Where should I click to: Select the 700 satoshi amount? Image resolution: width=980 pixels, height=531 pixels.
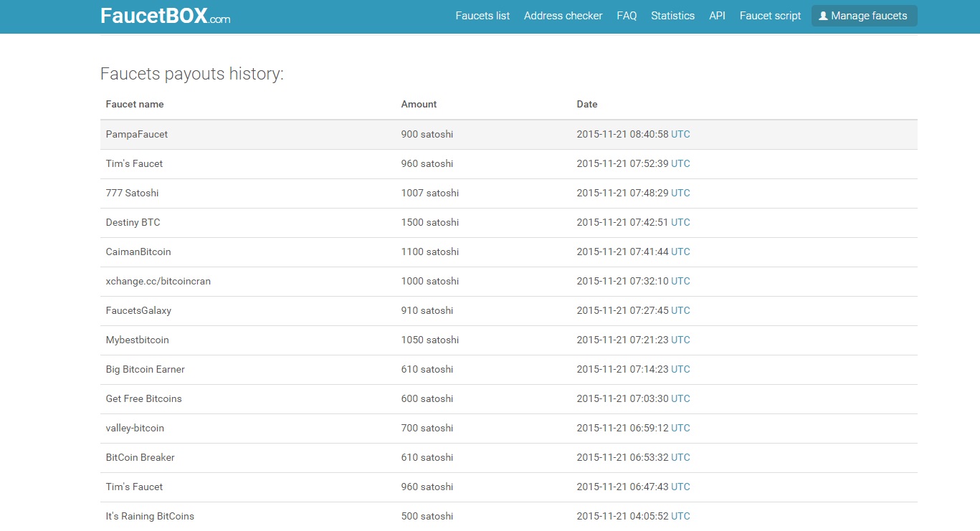[x=427, y=428]
